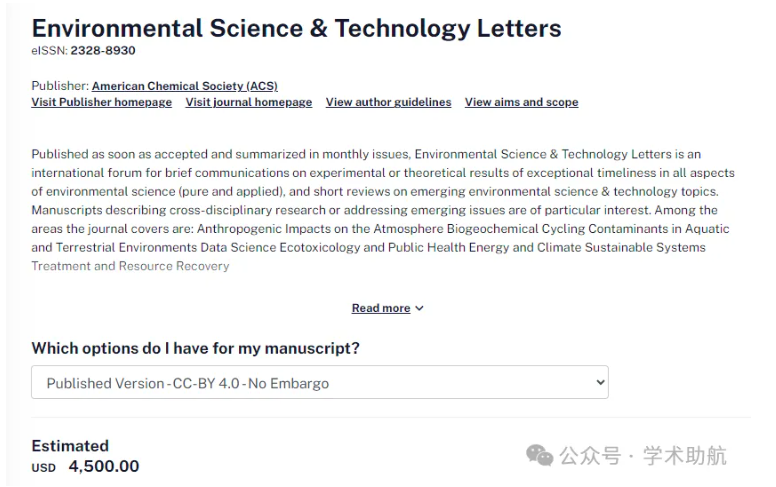776x487 pixels.
Task: Click 'Published Version - CC-BY 4.0 - No Embargo' text
Action: pyautogui.click(x=188, y=384)
